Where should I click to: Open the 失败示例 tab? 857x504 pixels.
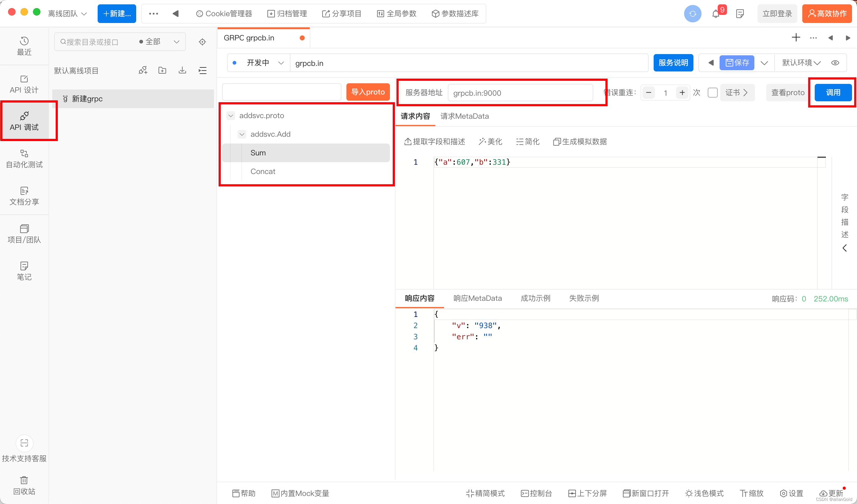(584, 298)
